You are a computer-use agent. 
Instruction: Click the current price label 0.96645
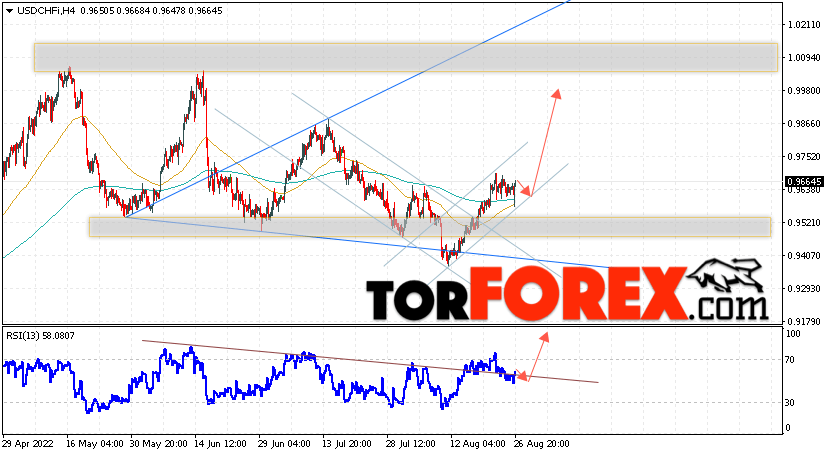coord(804,182)
